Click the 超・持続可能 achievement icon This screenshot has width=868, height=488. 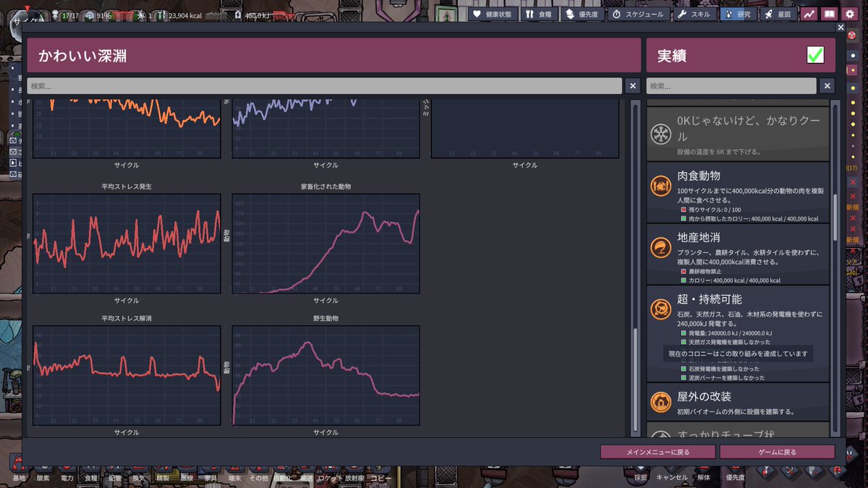(x=660, y=309)
